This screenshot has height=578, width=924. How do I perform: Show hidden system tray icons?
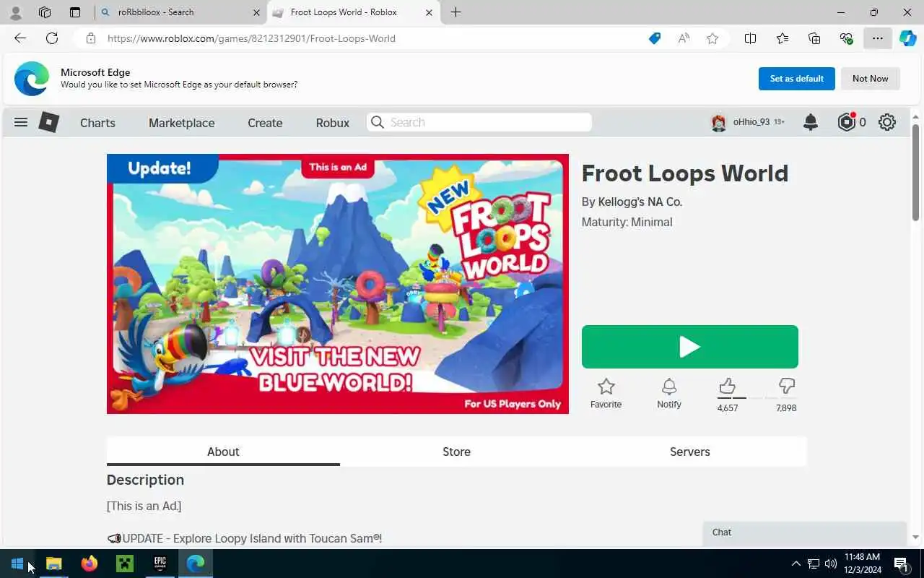[x=796, y=564]
